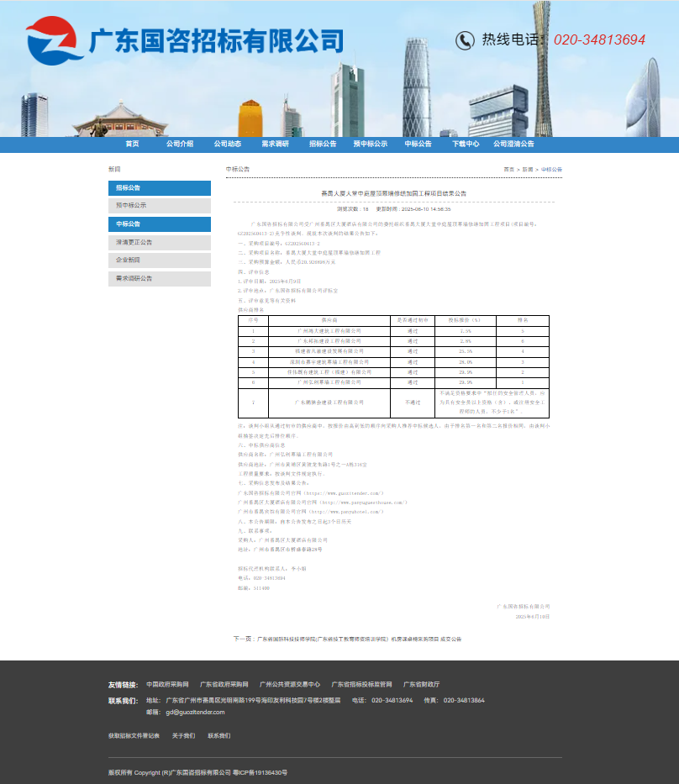This screenshot has width=679, height=784.
Task: Open 需求调研公告 in the sidebar
Action: [159, 278]
